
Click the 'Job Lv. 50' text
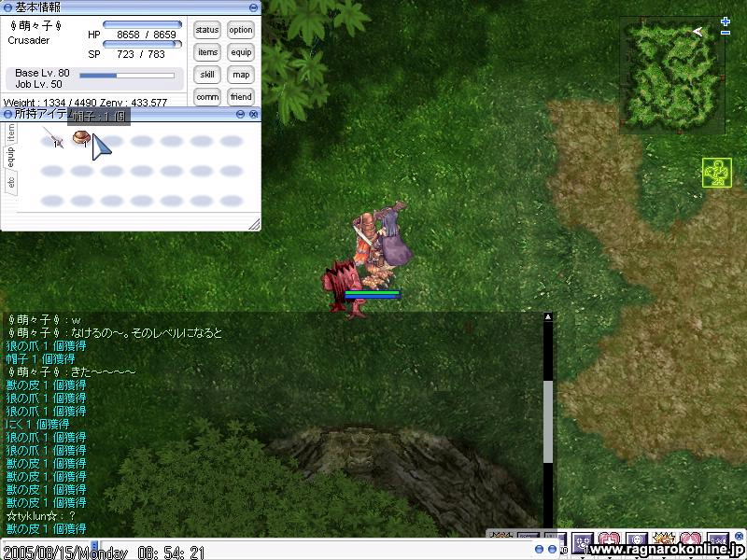point(38,84)
